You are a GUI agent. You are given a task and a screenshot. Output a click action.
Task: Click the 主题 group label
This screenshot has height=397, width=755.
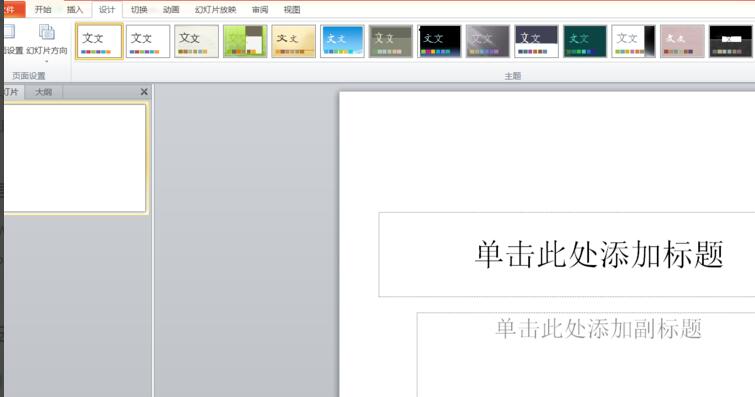(513, 76)
